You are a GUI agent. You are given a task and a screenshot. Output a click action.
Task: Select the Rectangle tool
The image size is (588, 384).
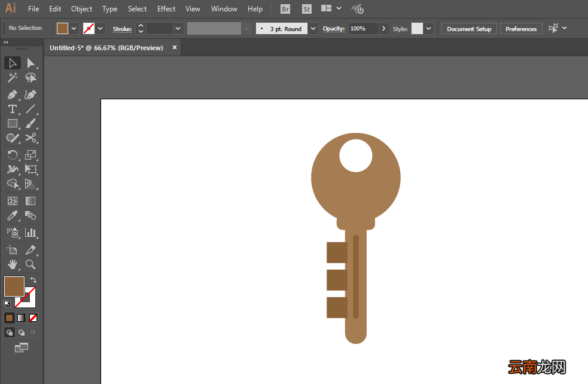point(13,123)
